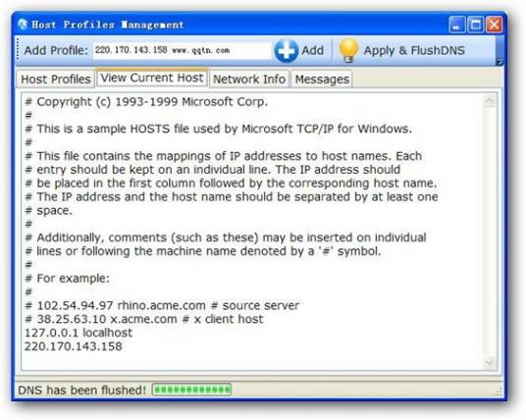The height and width of the screenshot is (420, 526).
Task: Focus the Add Profile input field
Action: point(182,50)
